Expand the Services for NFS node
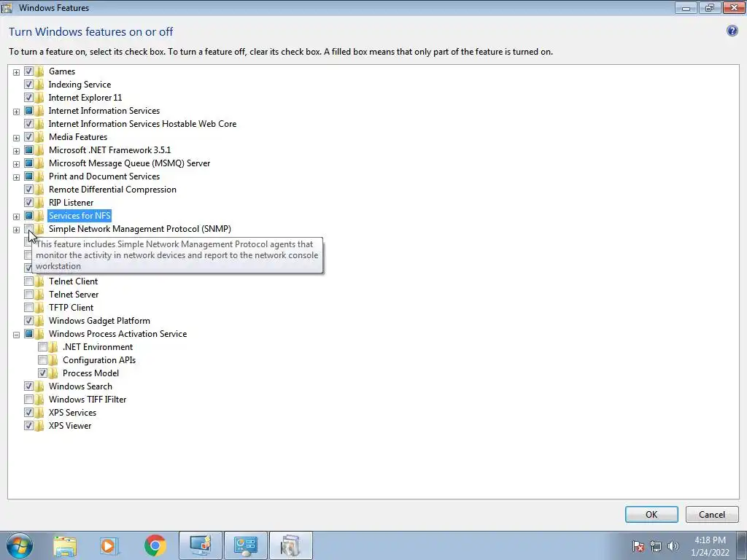The width and height of the screenshot is (747, 560). (x=16, y=217)
